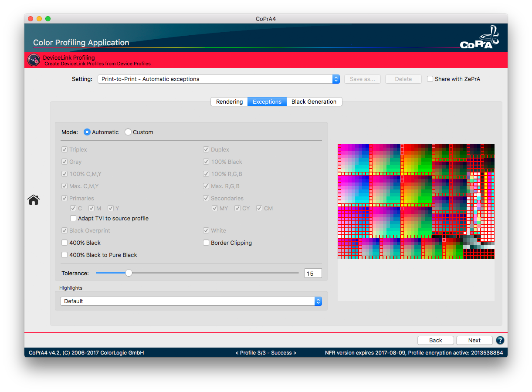Toggle the 100% Black checkbox
532x392 pixels.
tap(206, 162)
